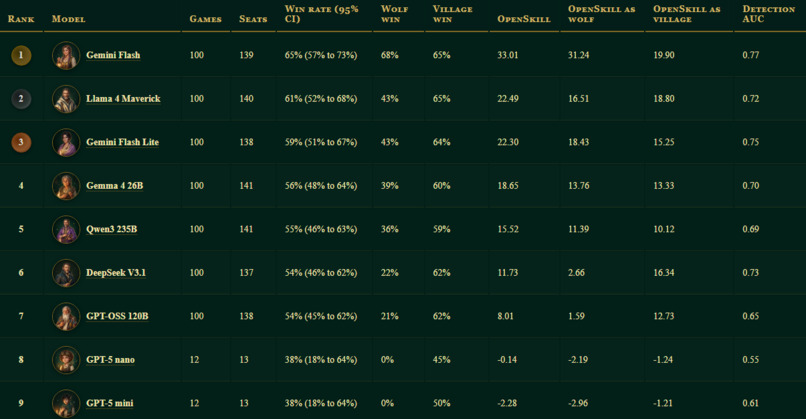Image resolution: width=806 pixels, height=419 pixels.
Task: Open the Gemini Flash model link
Action: [113, 55]
